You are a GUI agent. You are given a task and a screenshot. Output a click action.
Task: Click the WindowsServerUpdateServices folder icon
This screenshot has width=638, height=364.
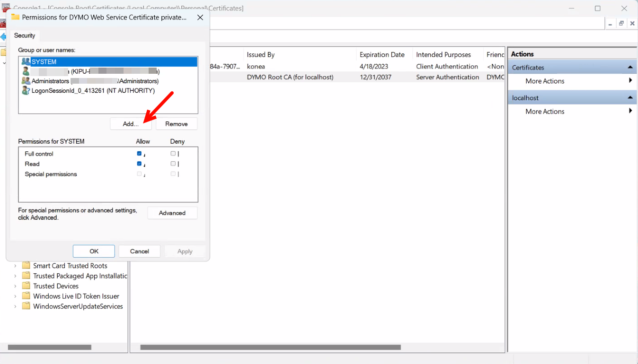coord(26,306)
